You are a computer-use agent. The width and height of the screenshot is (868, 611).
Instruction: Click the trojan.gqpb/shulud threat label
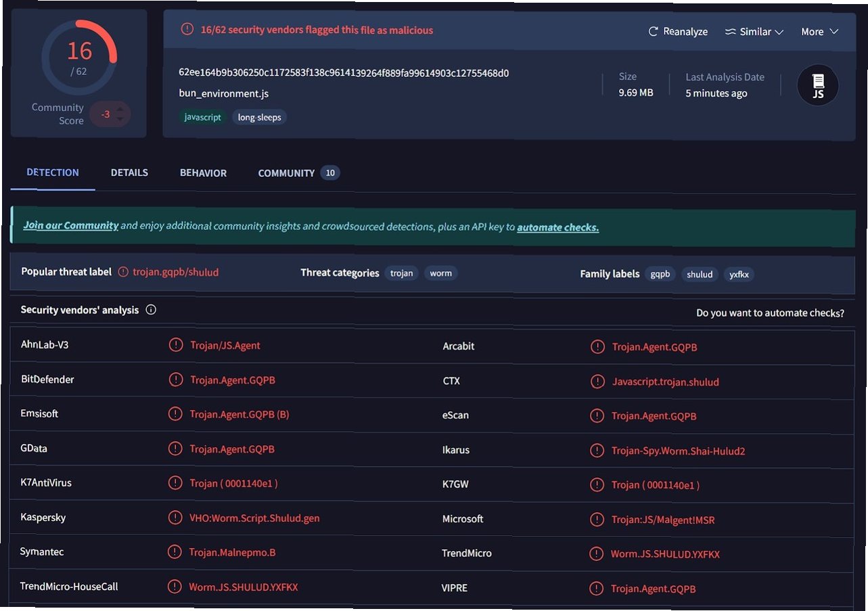pos(176,272)
